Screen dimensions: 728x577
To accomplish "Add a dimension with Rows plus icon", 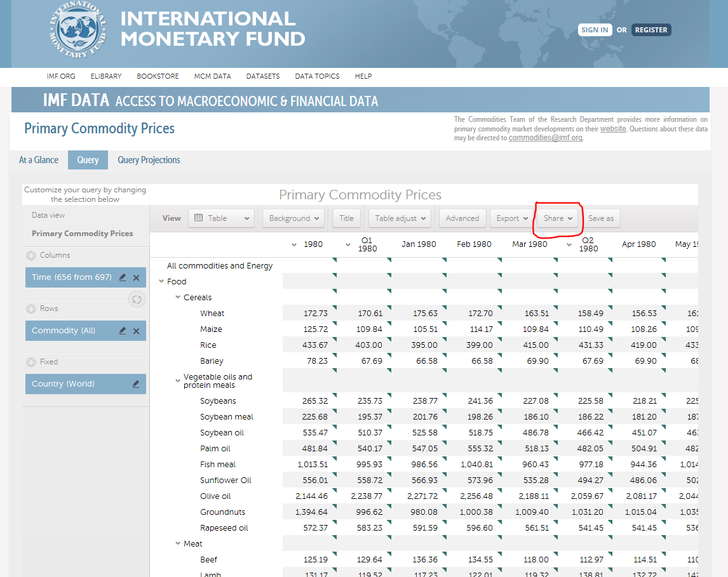I will click(x=31, y=309).
